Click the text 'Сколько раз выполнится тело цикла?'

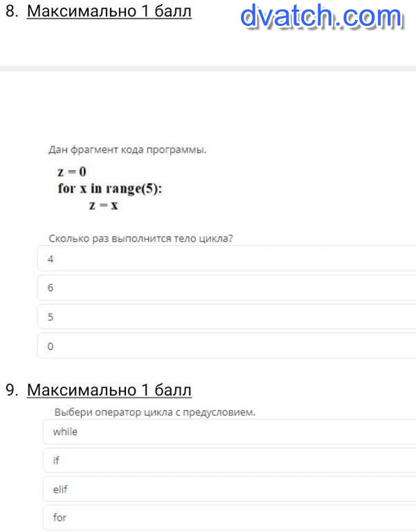click(x=140, y=238)
